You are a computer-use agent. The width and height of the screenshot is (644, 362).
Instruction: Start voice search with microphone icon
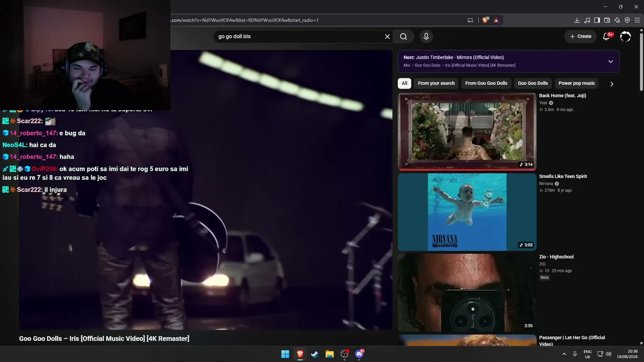click(x=426, y=37)
